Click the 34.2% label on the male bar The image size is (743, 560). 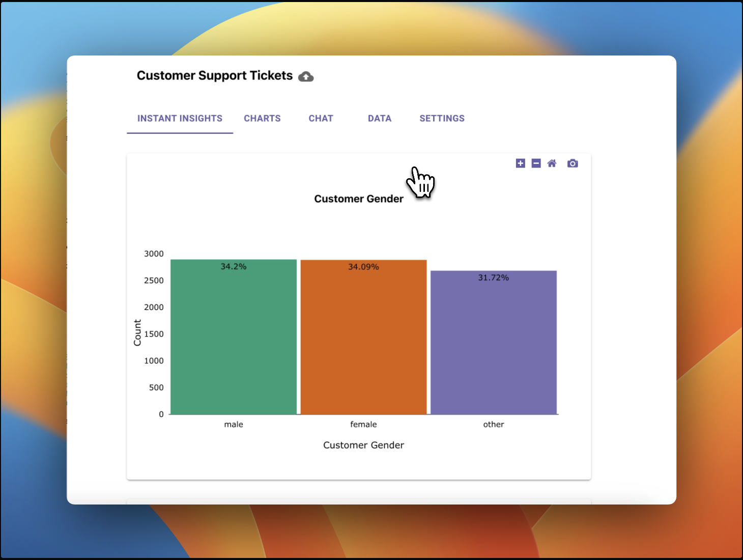pos(234,267)
